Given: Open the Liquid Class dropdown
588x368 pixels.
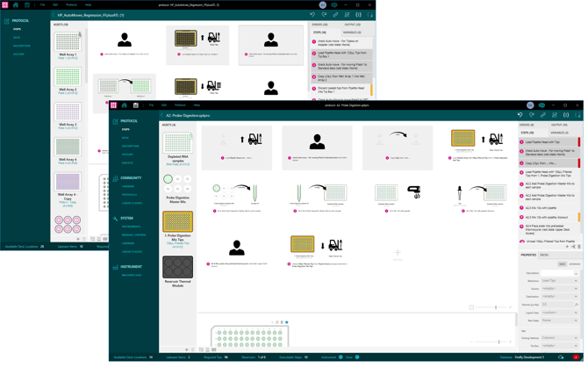Looking at the screenshot, I should (x=559, y=313).
